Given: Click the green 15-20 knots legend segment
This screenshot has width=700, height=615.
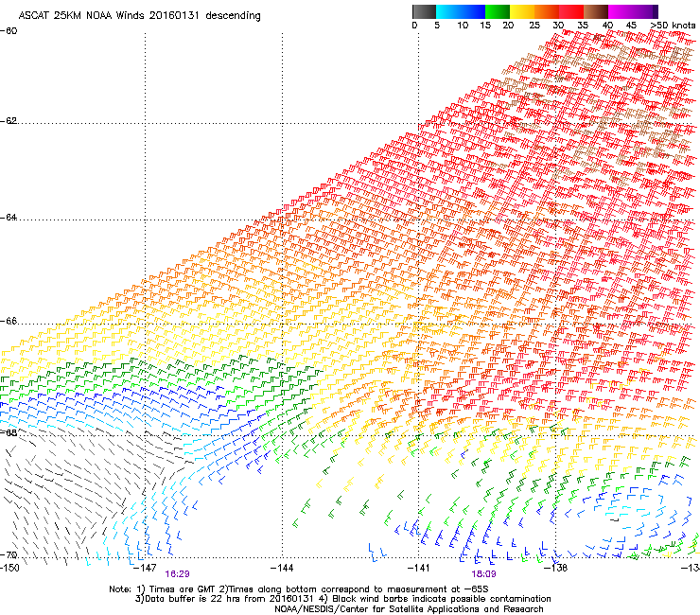Looking at the screenshot, I should click(498, 11).
